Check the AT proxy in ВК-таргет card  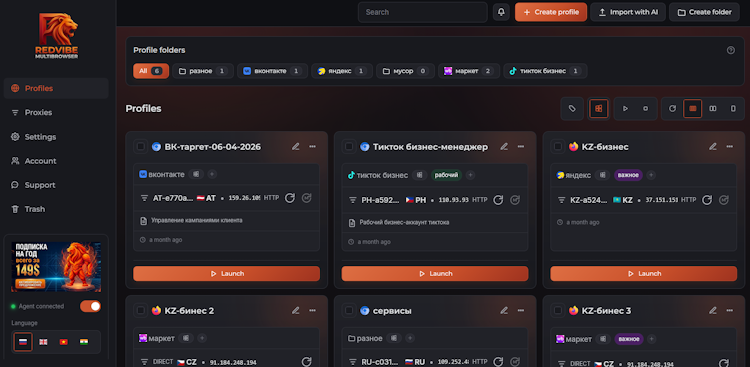(x=307, y=199)
